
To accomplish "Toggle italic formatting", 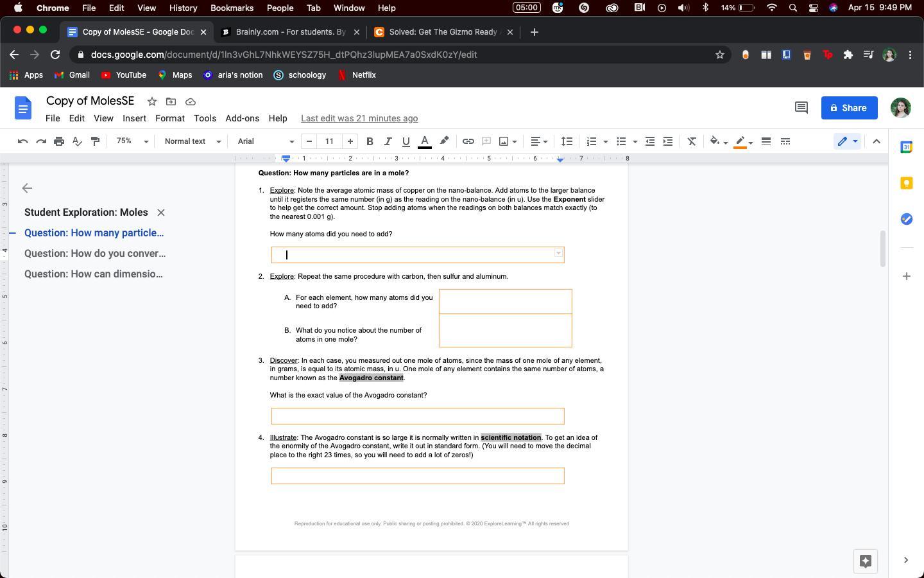I will [x=388, y=141].
